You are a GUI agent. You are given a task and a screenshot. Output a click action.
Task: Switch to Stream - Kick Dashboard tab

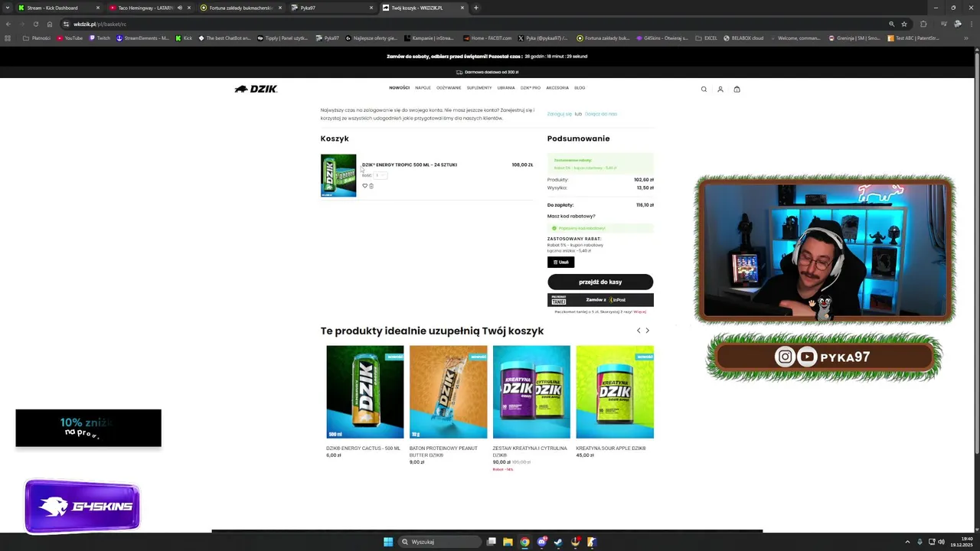pos(57,8)
